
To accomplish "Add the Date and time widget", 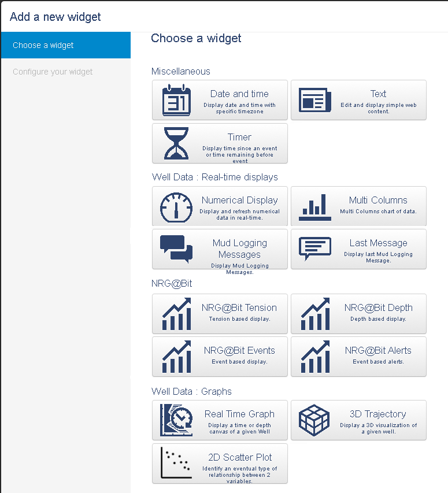I will (220, 99).
